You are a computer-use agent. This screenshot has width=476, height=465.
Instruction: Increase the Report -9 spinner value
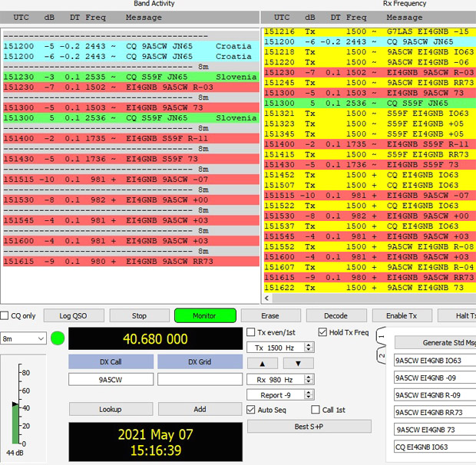tap(309, 392)
